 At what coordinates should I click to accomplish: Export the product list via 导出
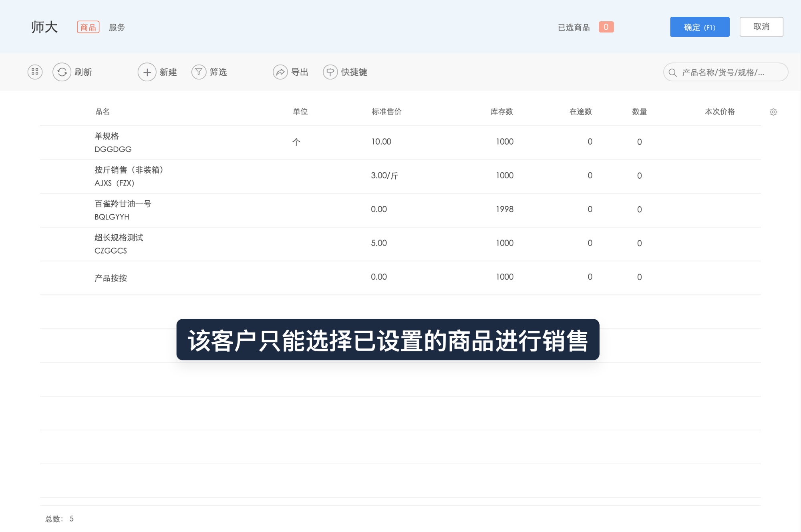291,72
